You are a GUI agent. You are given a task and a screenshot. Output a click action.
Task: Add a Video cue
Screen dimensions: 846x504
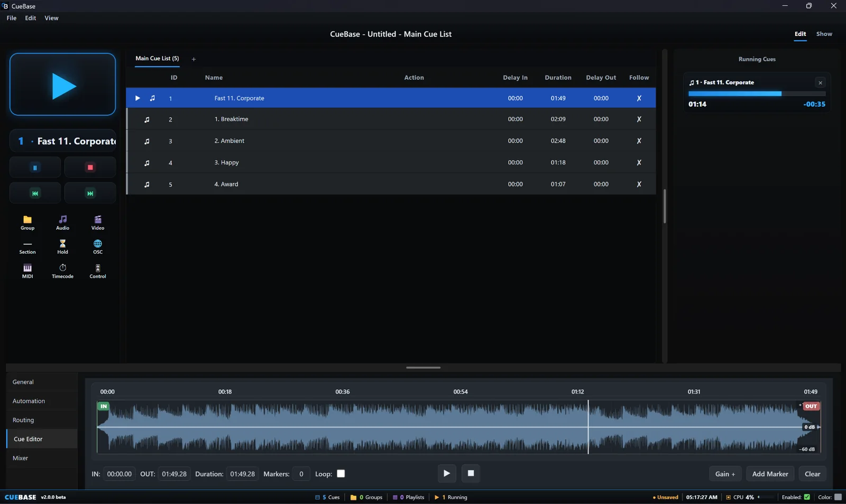[98, 223]
